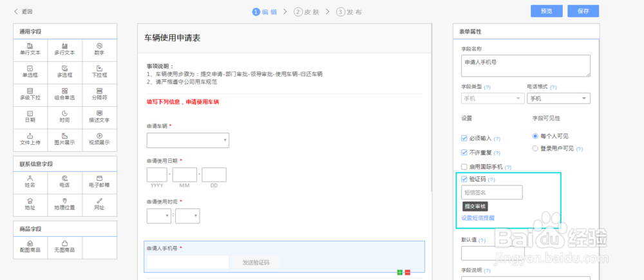
Task: Show help for 必须输入 (?)
Action: (x=497, y=139)
